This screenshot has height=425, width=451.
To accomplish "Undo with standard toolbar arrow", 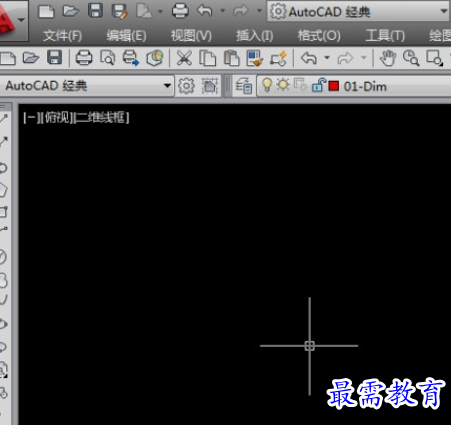I will (x=309, y=58).
